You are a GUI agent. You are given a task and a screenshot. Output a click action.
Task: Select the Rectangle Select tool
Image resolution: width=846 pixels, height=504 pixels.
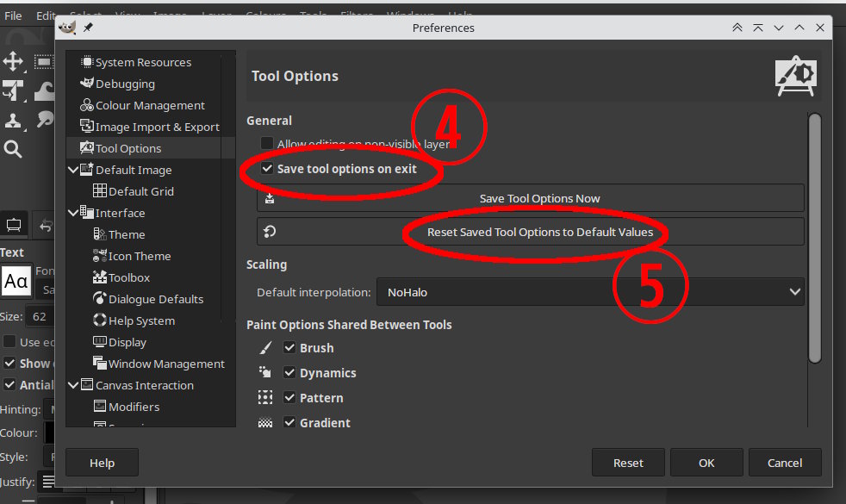click(44, 61)
